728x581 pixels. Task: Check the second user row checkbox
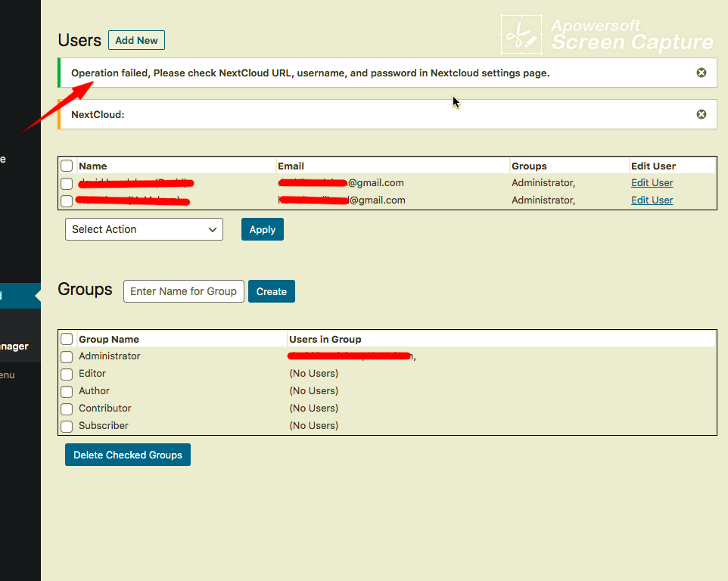click(x=67, y=201)
